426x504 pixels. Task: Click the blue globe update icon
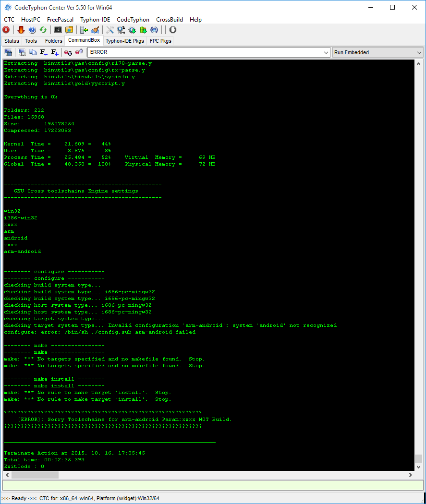pyautogui.click(x=154, y=30)
